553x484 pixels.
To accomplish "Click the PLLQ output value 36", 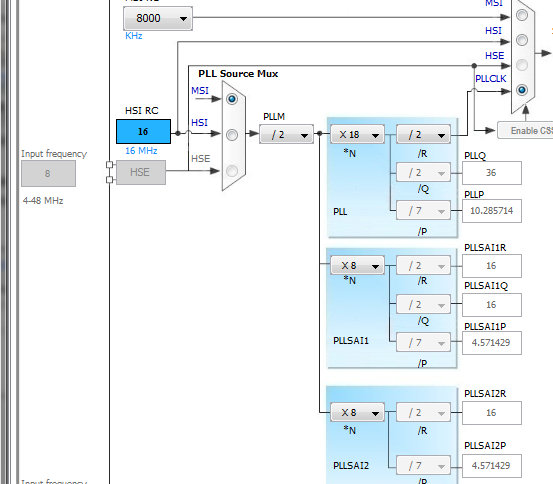I will tap(492, 173).
